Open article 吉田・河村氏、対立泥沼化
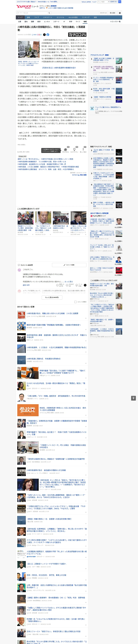This screenshot has width=138, height=644. [x=46, y=575]
